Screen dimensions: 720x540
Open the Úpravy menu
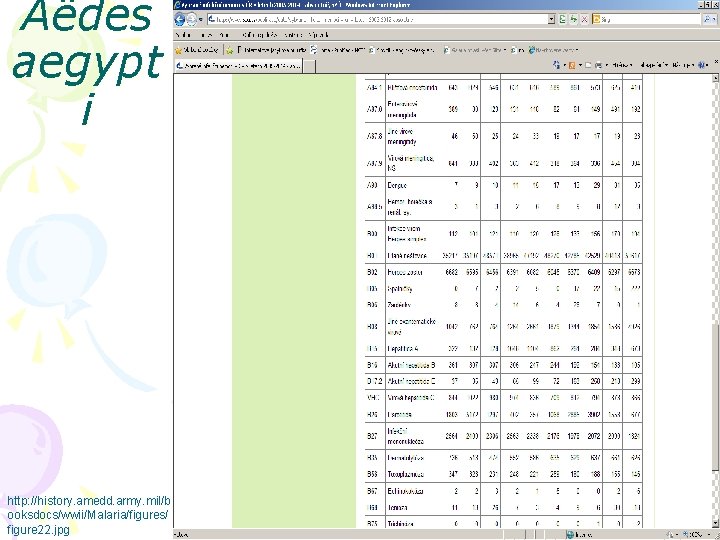tap(206, 35)
